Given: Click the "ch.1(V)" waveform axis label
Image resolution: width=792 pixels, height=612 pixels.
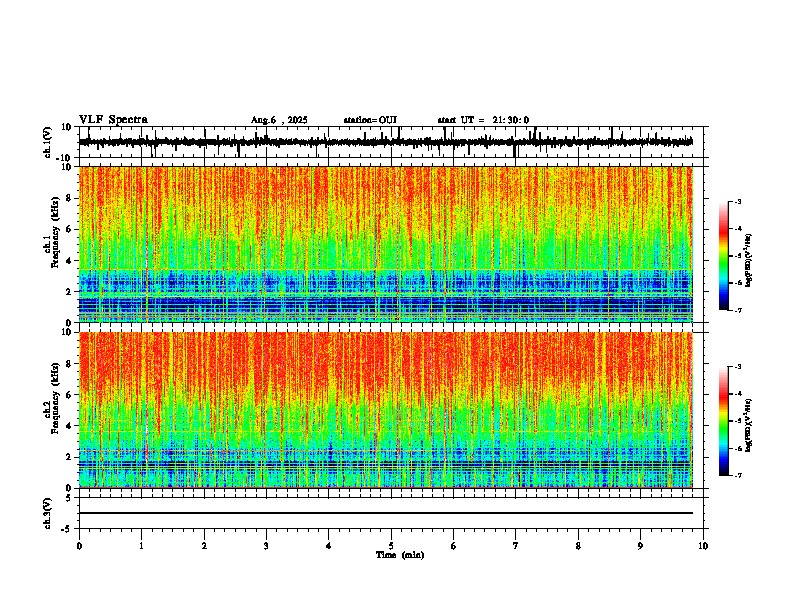Looking at the screenshot, I should (x=48, y=142).
